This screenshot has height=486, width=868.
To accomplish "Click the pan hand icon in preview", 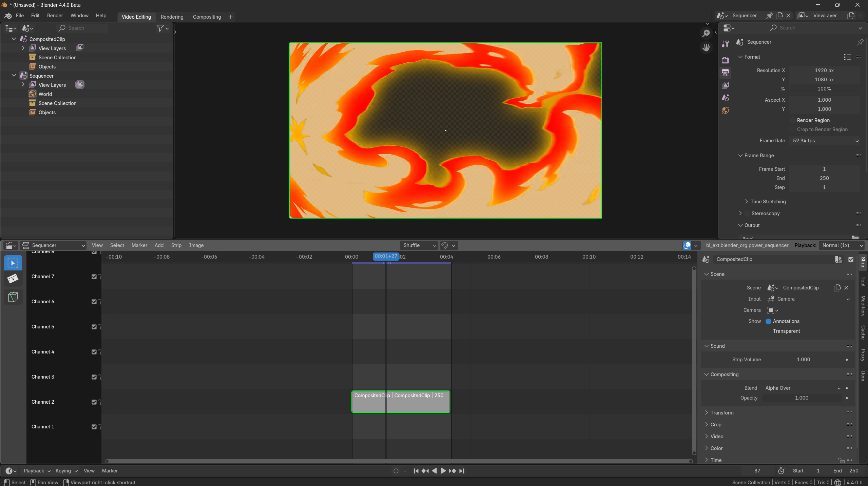I will [x=706, y=48].
